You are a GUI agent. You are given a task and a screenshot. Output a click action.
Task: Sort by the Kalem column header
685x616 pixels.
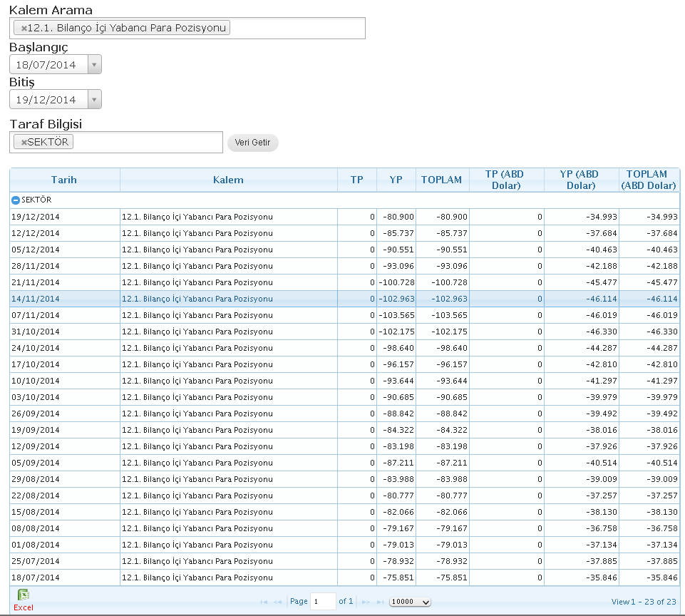click(229, 180)
